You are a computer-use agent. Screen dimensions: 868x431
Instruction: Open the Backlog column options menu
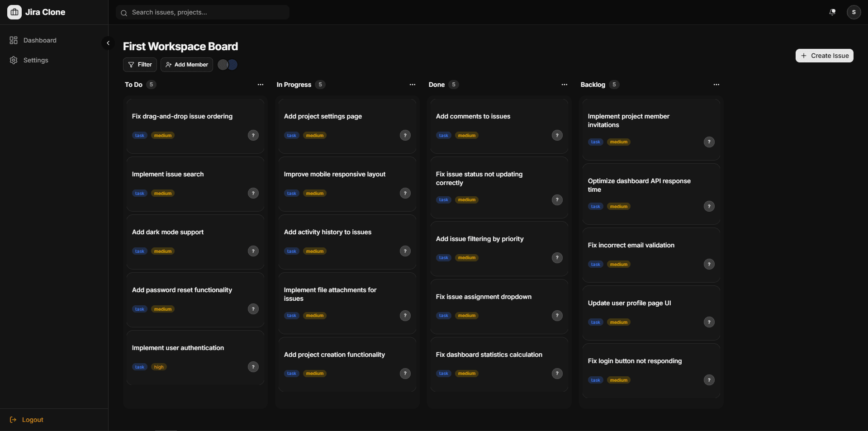click(x=716, y=85)
